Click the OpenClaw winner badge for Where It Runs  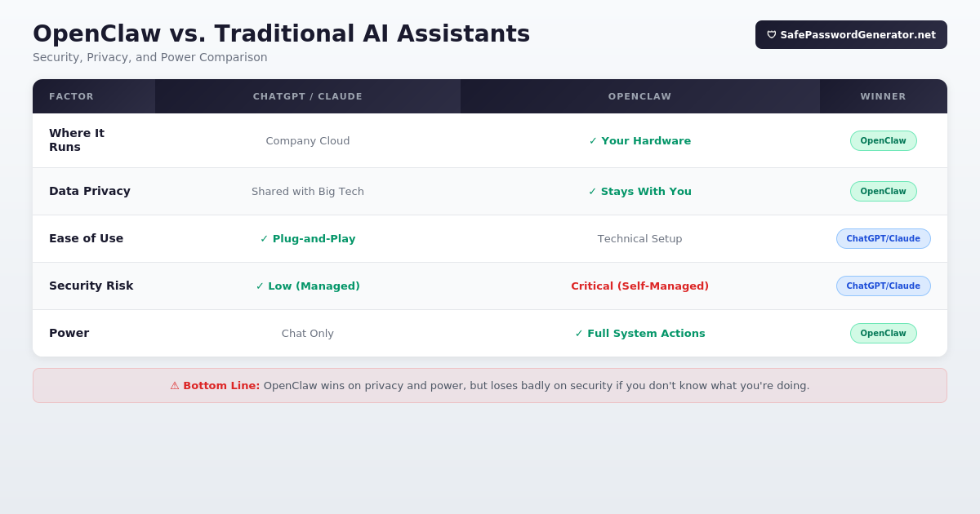click(883, 141)
